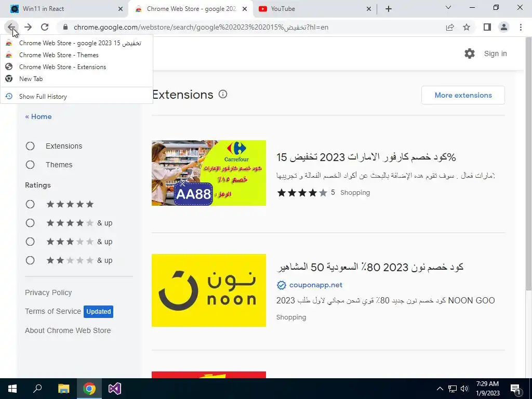Screen dimensions: 532x399
Task: Open the Chrome profile avatar
Action: tap(504, 27)
